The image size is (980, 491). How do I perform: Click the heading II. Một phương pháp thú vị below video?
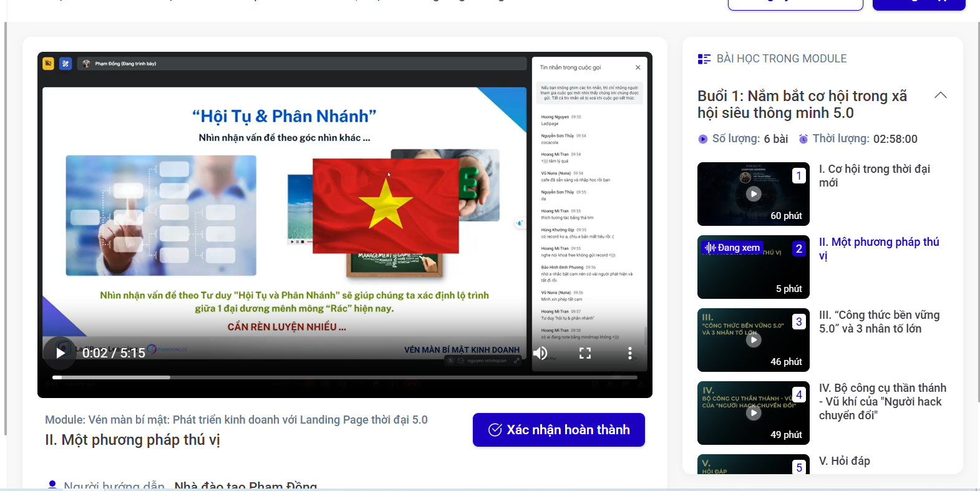[x=133, y=440]
